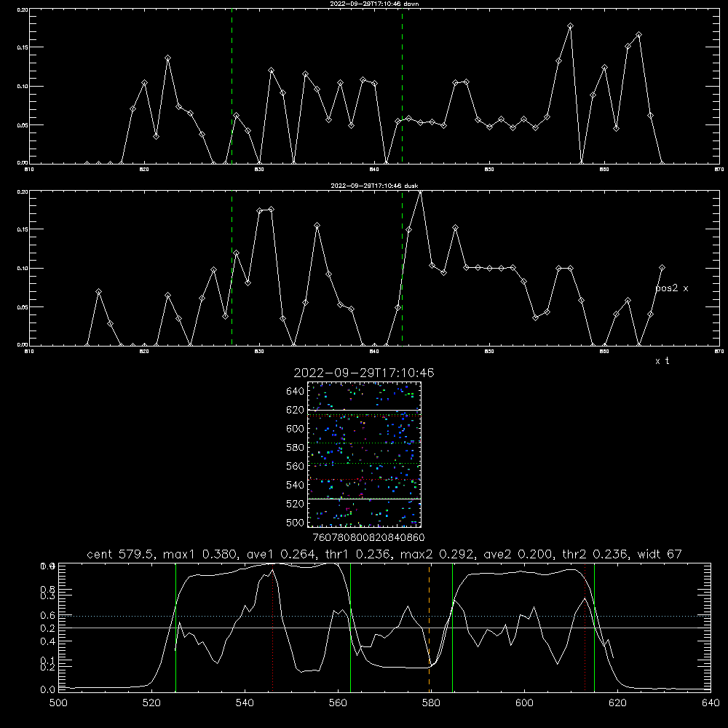Click the dusk plot title text
728x728 pixels.
pyautogui.click(x=374, y=186)
